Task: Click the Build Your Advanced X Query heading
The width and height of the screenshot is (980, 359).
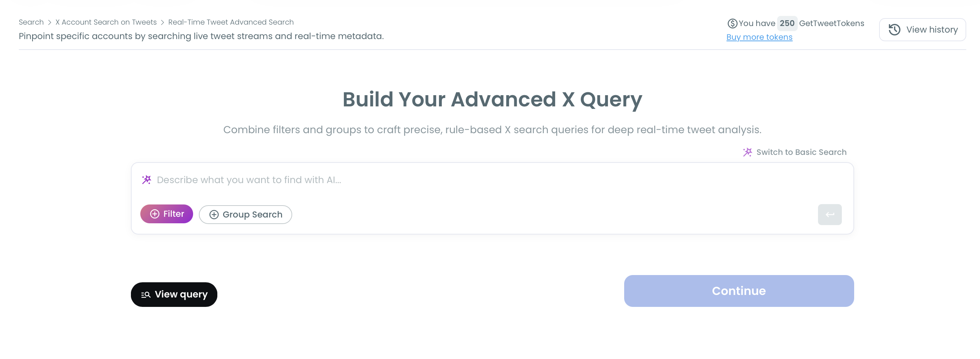Action: coord(492,100)
